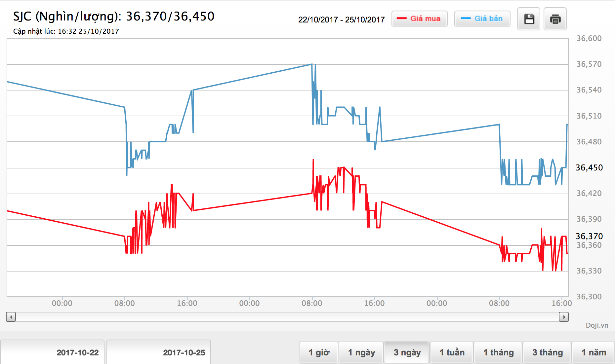Click the 36,390 y-axis label
This screenshot has height=364, width=615.
click(x=589, y=219)
